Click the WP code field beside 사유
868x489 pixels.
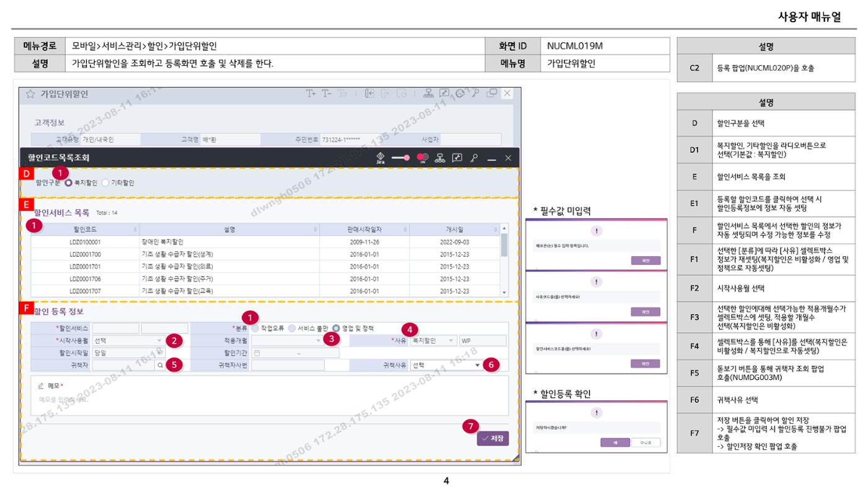click(483, 340)
